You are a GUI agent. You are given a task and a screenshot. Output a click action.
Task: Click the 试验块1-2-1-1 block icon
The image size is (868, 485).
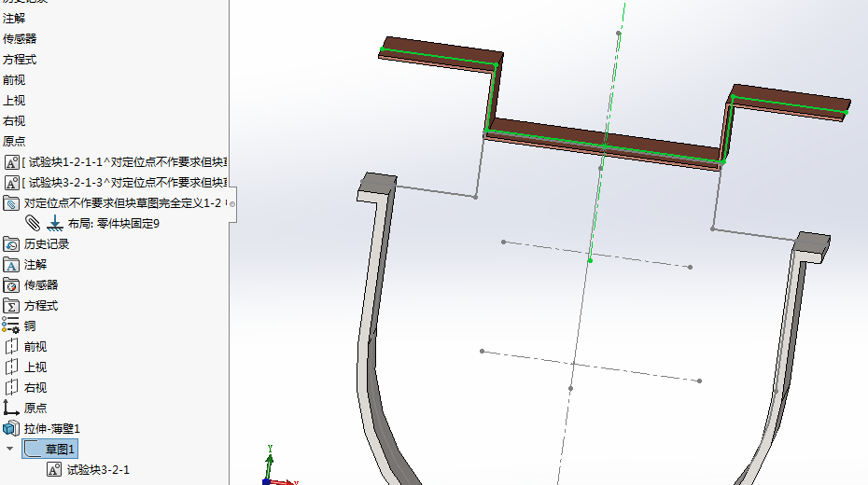[12, 162]
